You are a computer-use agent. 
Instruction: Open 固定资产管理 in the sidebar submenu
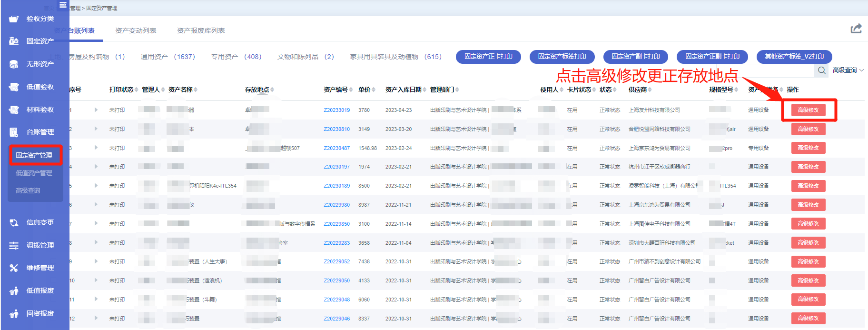[34, 155]
